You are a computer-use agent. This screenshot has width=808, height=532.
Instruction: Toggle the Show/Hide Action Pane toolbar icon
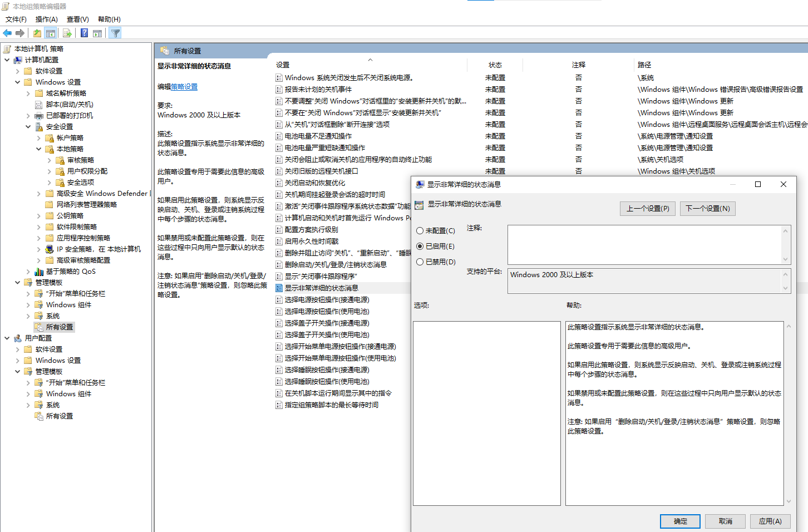pos(97,33)
